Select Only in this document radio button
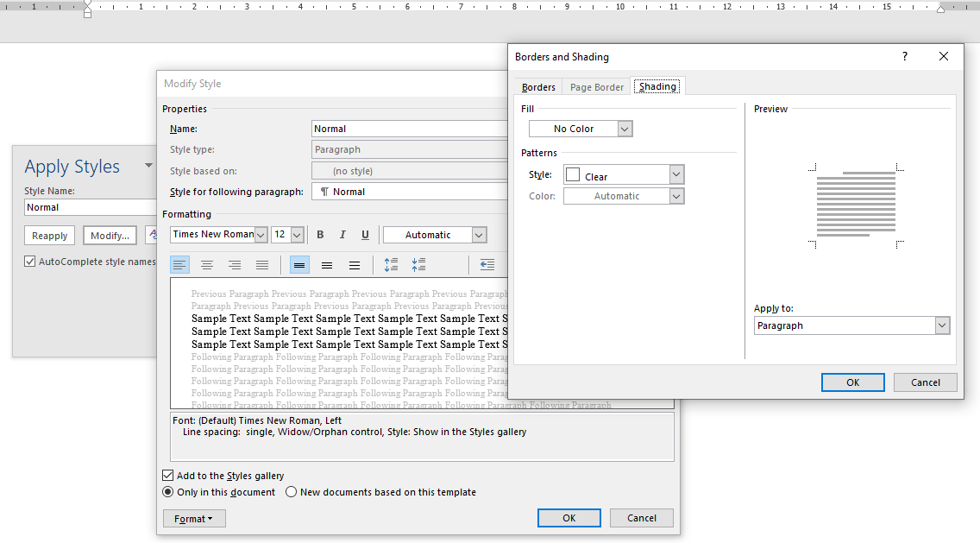 click(x=167, y=492)
